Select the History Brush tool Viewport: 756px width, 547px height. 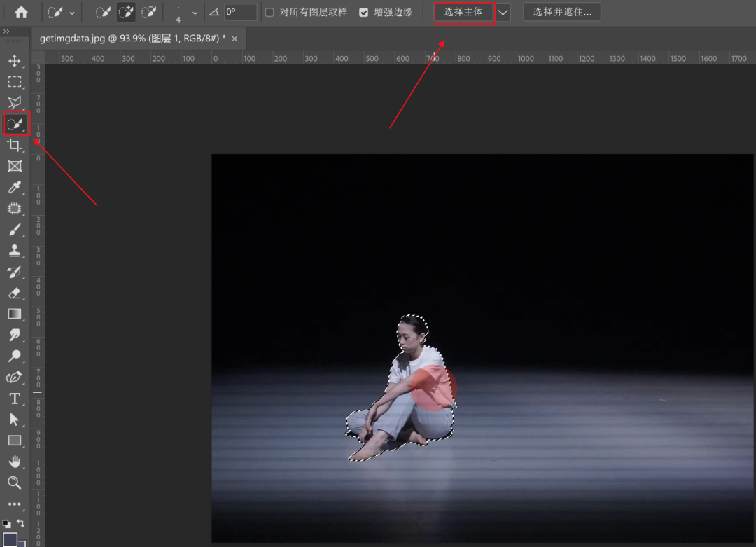tap(15, 272)
